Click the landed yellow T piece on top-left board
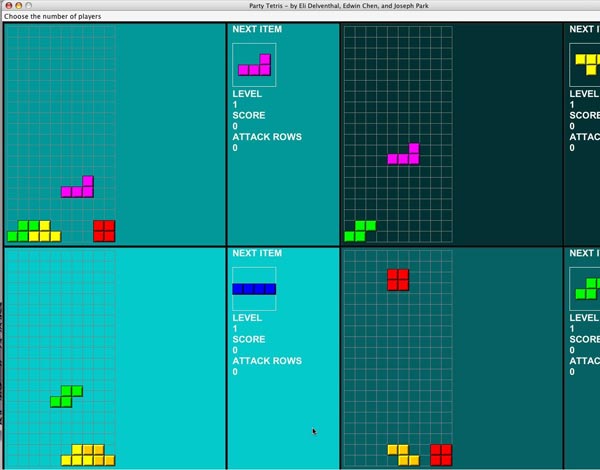The image size is (600, 470). pos(45,231)
